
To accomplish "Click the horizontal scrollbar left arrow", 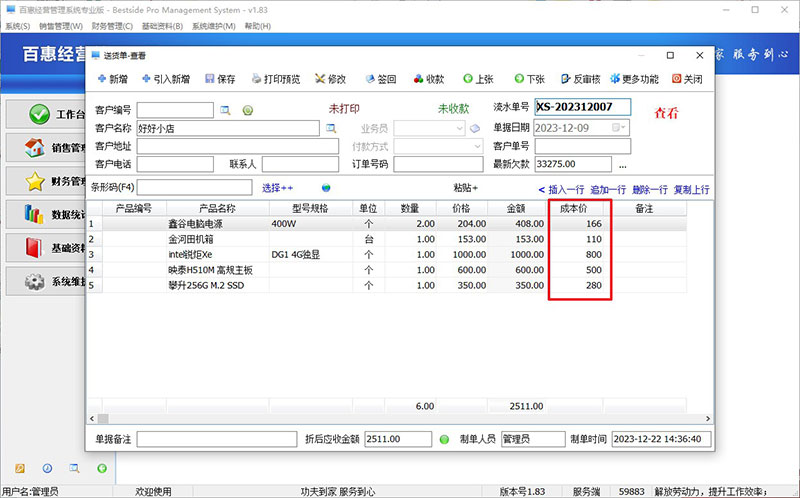I will (92, 418).
